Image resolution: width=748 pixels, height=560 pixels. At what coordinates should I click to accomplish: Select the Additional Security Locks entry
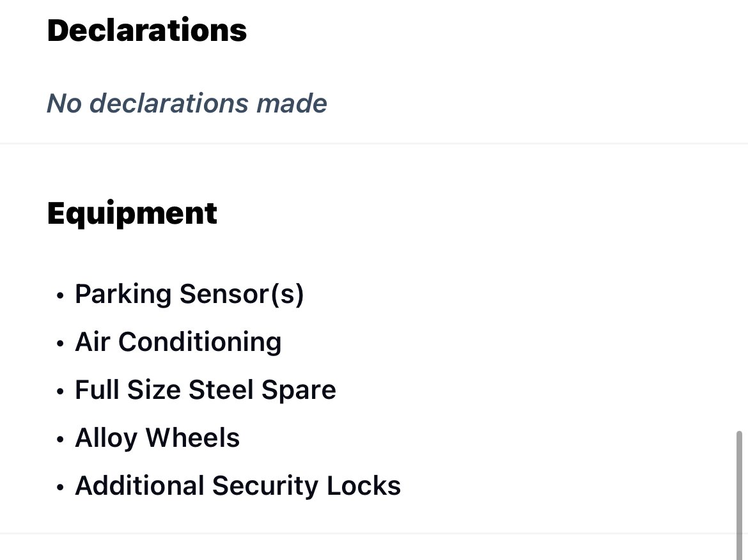point(238,486)
